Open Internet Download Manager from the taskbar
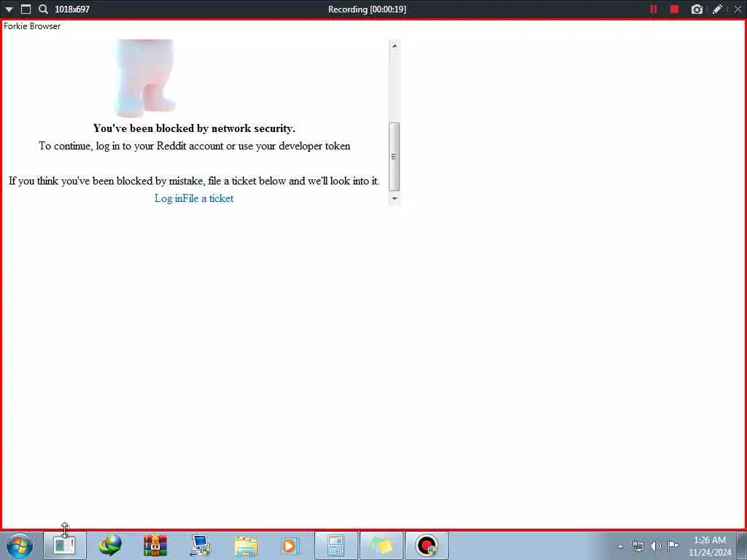Screen dimensions: 747x560 [x=110, y=545]
